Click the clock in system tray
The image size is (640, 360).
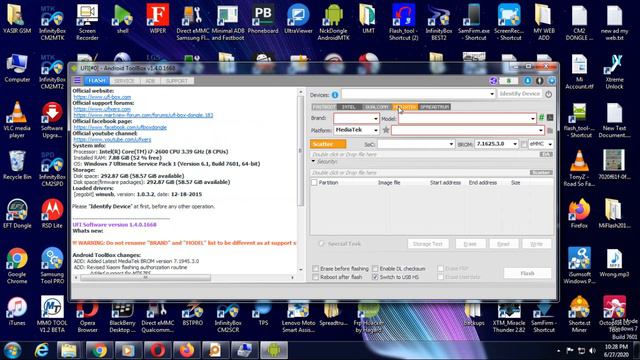pyautogui.click(x=616, y=351)
